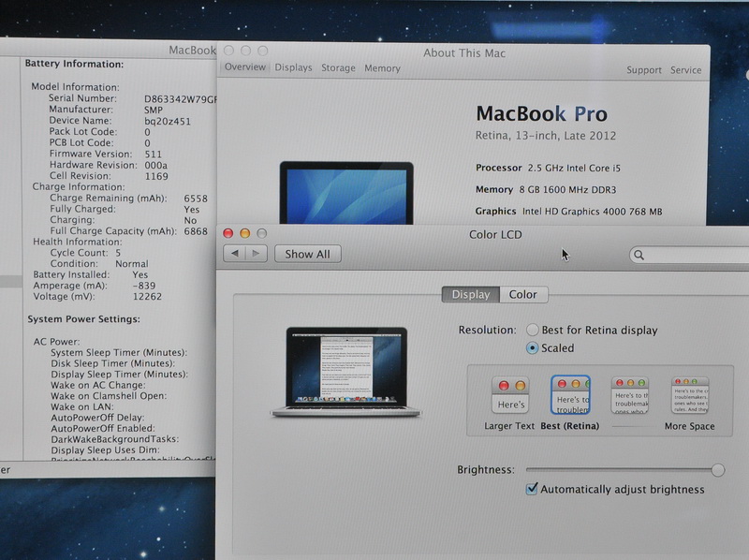749x560 pixels.
Task: Click the MacBook Pro title in About This Mac
Action: (x=542, y=113)
